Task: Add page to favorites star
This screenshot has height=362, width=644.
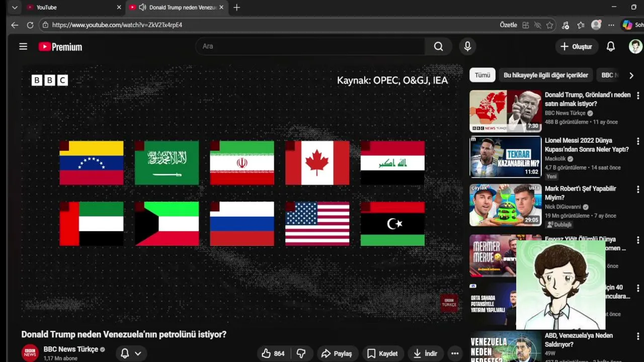Action: pyautogui.click(x=550, y=25)
